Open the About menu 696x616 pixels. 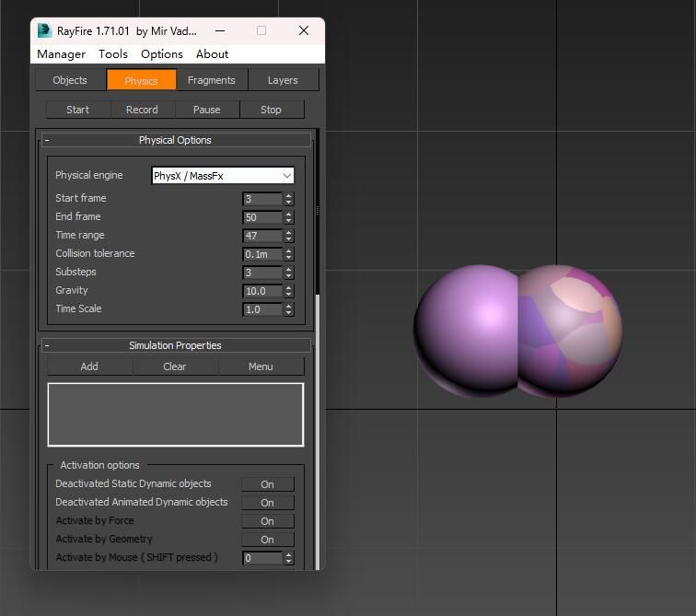tap(212, 54)
